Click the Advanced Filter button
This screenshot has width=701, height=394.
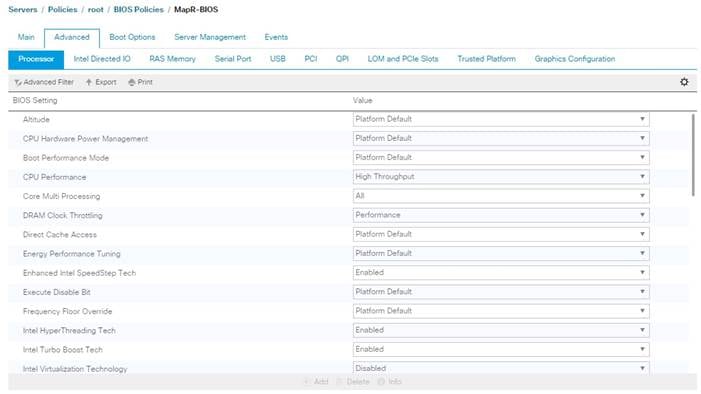coord(44,82)
